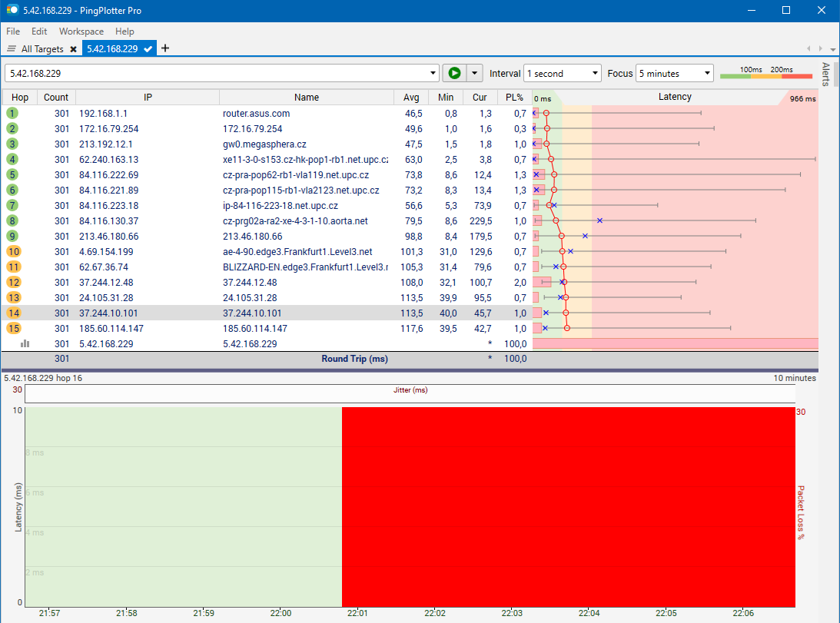Close the All Targets tab with X
840x623 pixels.
(73, 49)
